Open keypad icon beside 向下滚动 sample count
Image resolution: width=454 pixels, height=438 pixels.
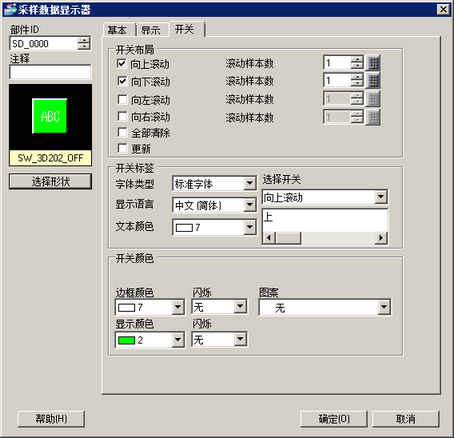click(x=373, y=80)
